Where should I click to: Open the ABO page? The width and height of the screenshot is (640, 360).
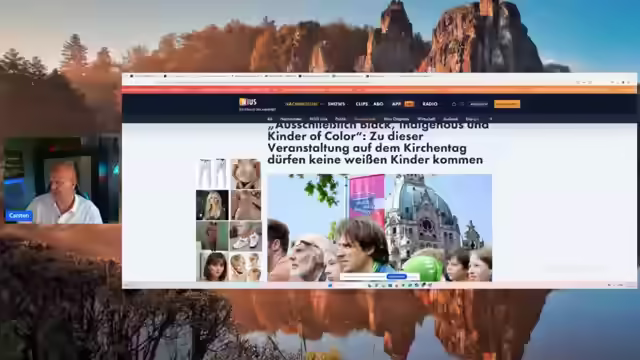pyautogui.click(x=378, y=104)
